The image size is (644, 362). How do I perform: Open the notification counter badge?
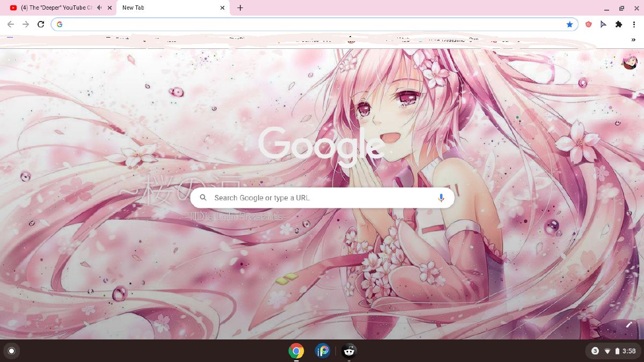tap(595, 351)
